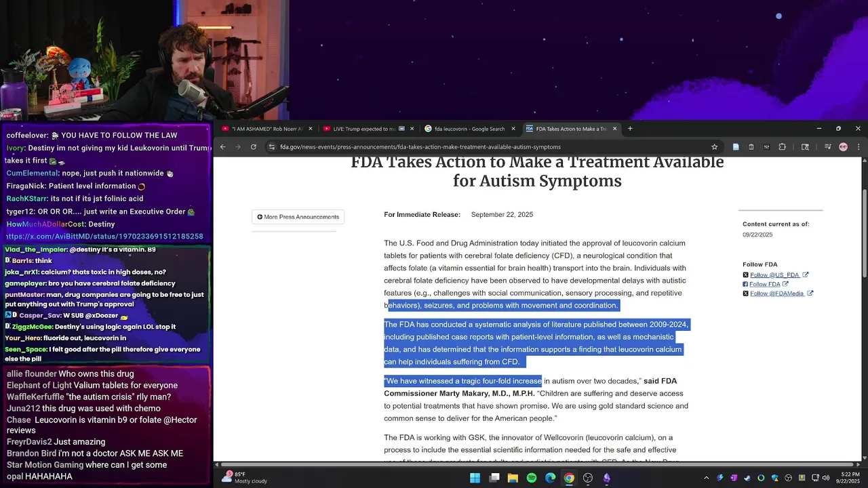Open OBS Studio from taskbar
This screenshot has width=868, height=488.
coord(588,478)
